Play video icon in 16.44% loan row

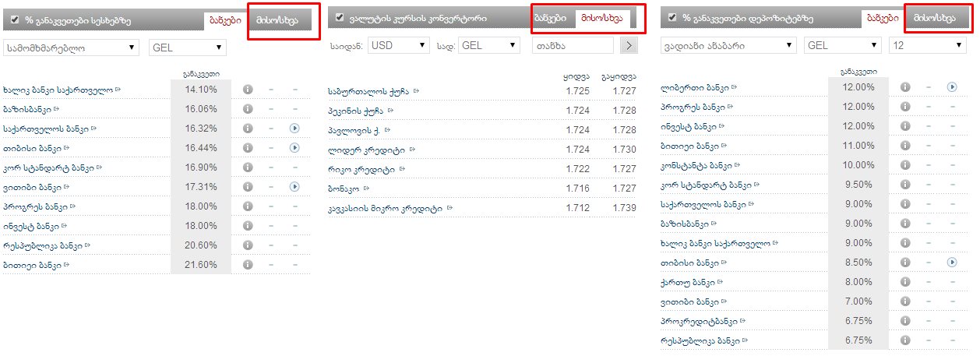(x=294, y=148)
